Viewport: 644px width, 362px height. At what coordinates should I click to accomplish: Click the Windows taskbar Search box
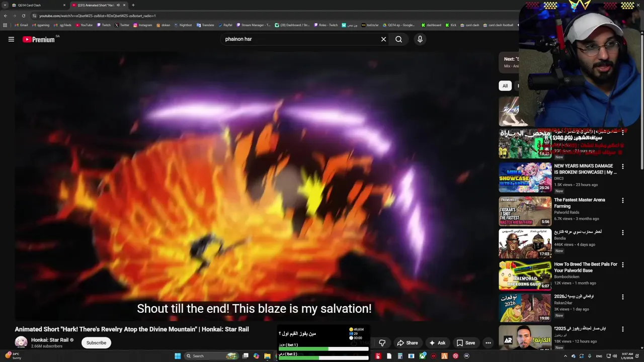(x=211, y=356)
